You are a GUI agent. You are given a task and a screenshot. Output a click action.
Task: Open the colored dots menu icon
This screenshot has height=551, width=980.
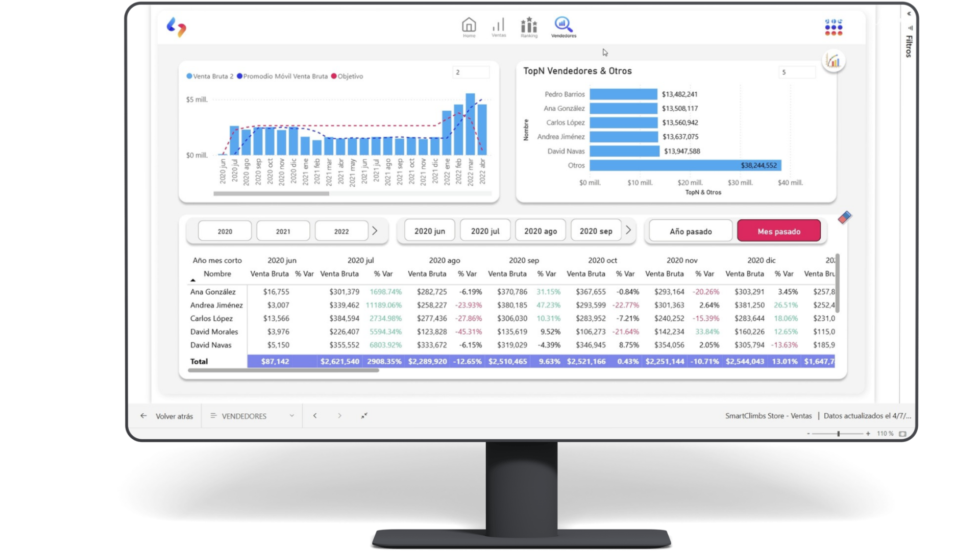(x=833, y=28)
